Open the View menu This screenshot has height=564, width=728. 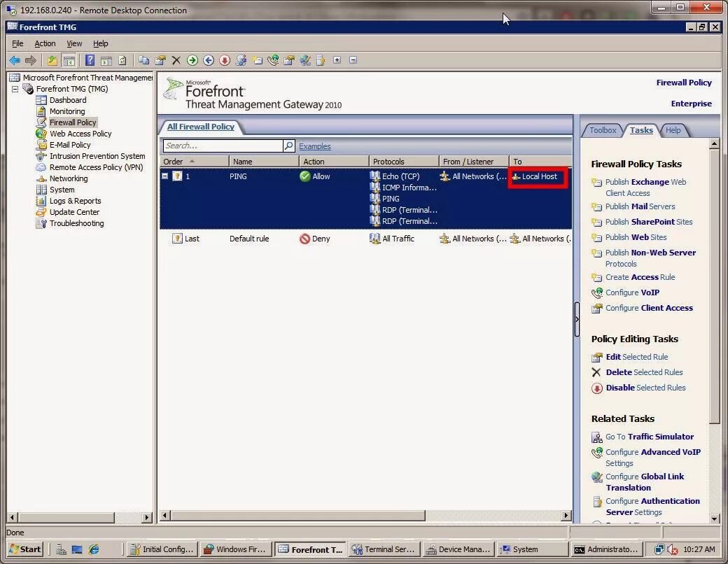[74, 43]
